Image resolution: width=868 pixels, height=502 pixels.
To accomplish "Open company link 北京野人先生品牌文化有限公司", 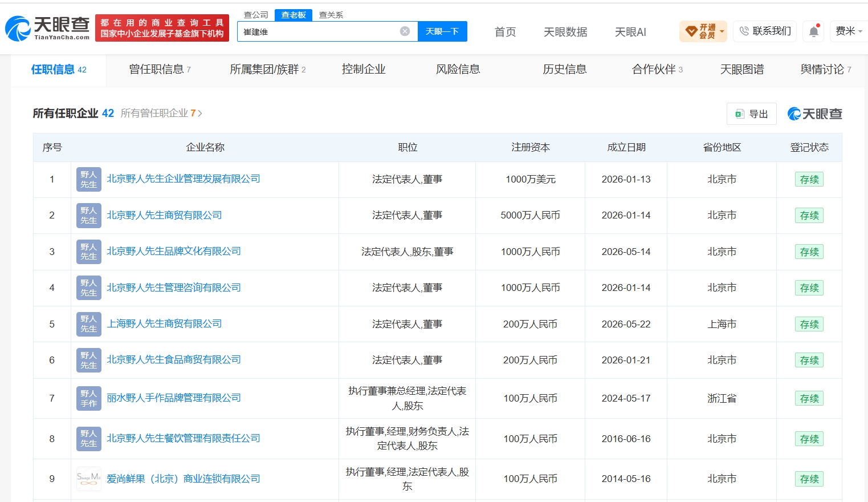I will [174, 251].
